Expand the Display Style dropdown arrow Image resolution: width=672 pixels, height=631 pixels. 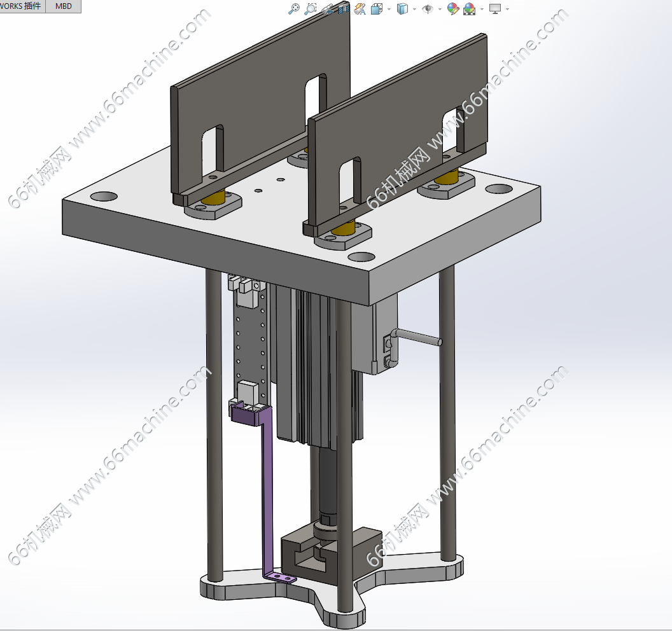(x=414, y=9)
